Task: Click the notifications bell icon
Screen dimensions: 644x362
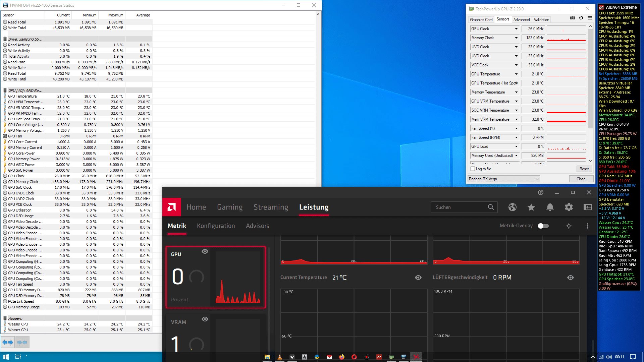Action: tap(550, 207)
